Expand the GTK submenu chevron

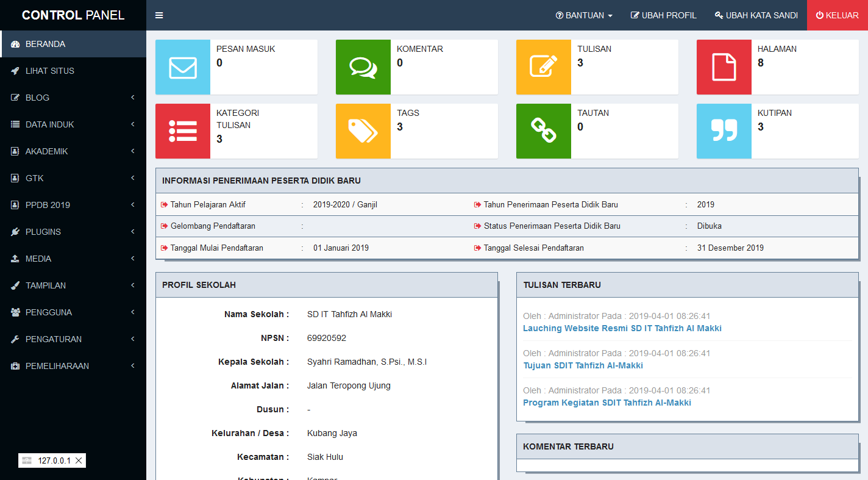pos(133,178)
